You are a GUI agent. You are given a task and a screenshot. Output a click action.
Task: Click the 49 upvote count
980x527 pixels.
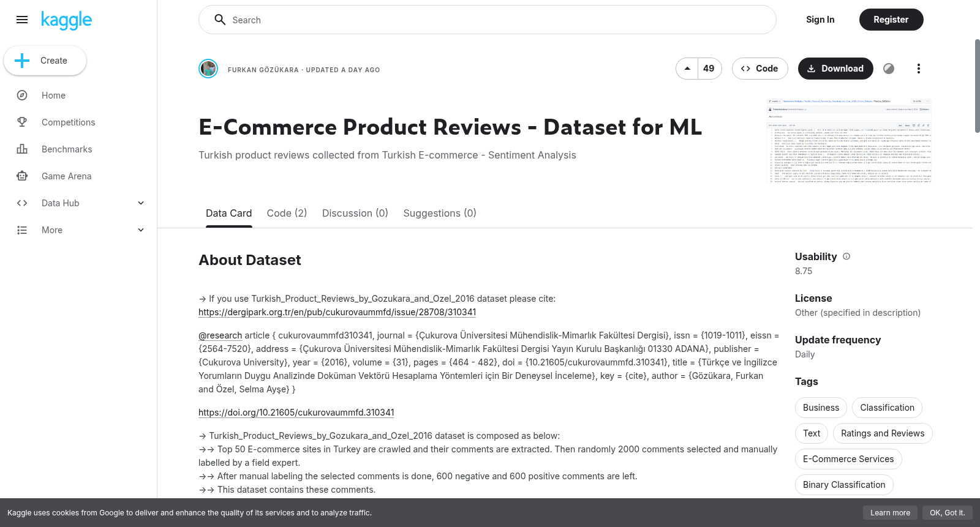(709, 69)
